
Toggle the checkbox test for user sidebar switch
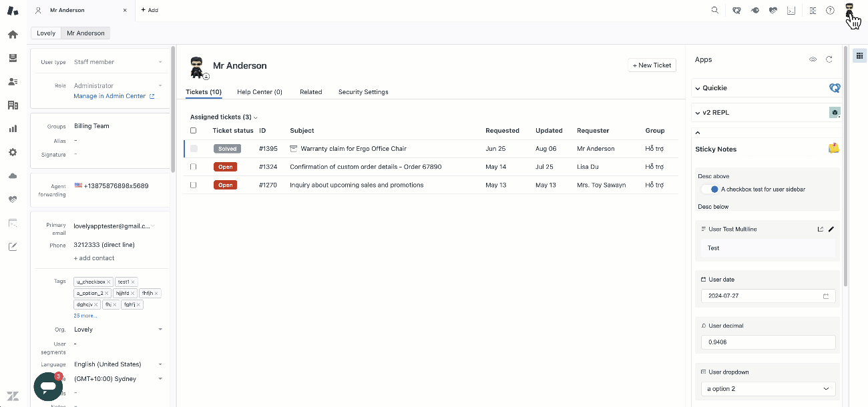tap(710, 189)
